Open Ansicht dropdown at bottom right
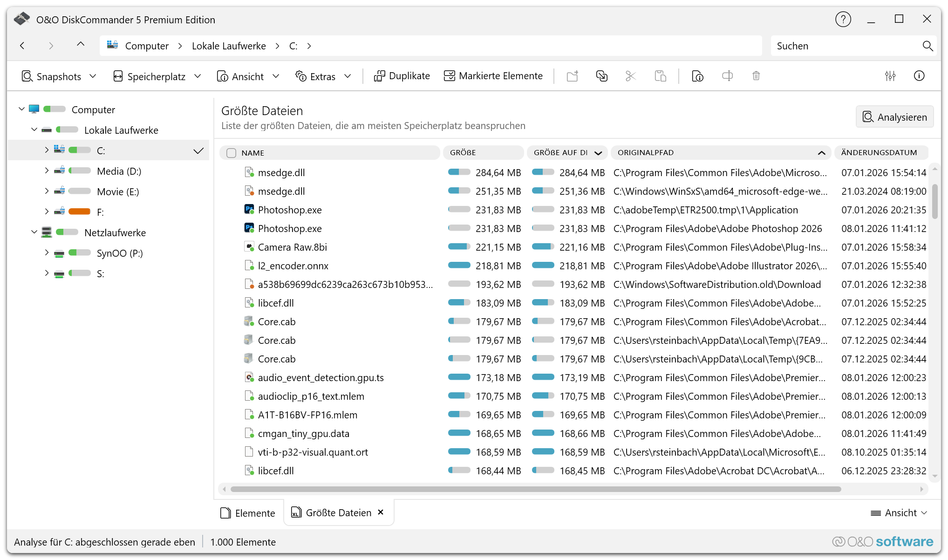Image resolution: width=948 pixels, height=560 pixels. (899, 512)
